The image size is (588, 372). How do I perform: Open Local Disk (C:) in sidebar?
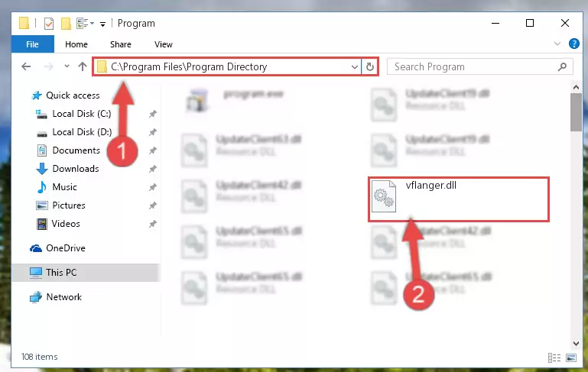(x=81, y=114)
